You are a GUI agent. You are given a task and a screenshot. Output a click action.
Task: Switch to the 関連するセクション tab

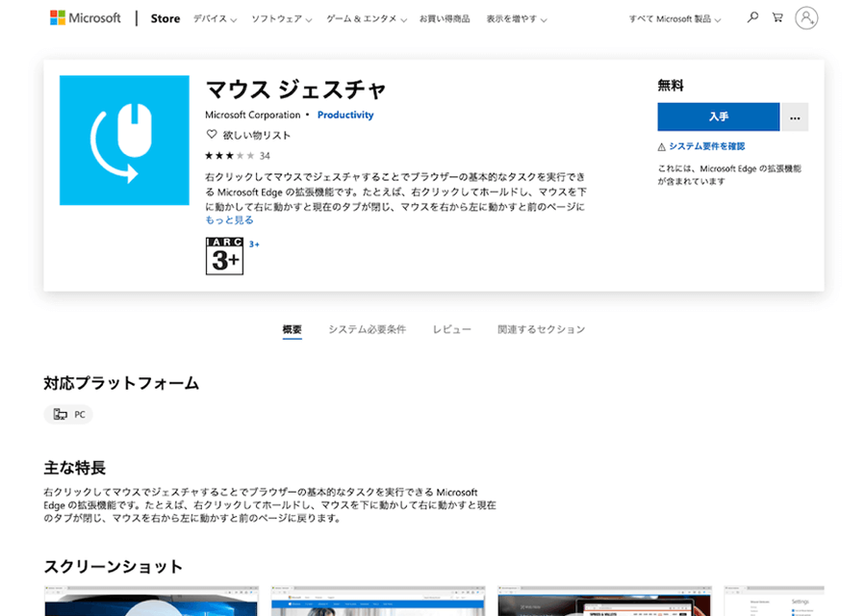[x=541, y=330]
